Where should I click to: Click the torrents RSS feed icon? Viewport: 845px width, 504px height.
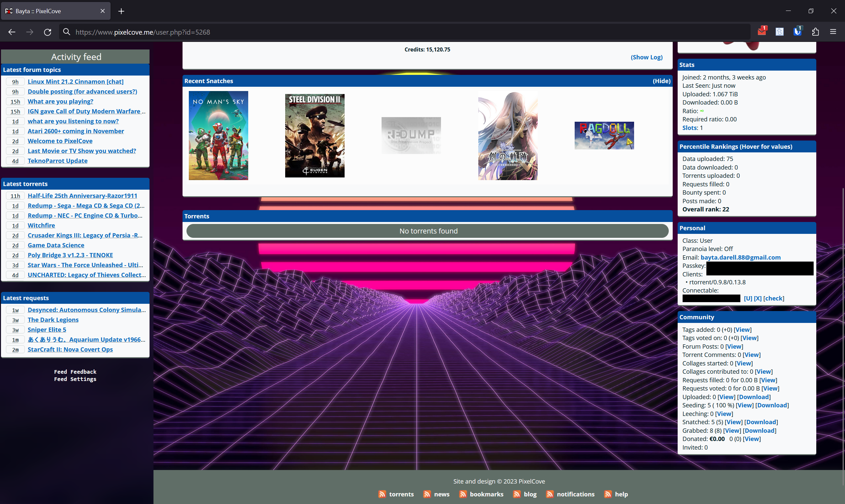click(382, 494)
